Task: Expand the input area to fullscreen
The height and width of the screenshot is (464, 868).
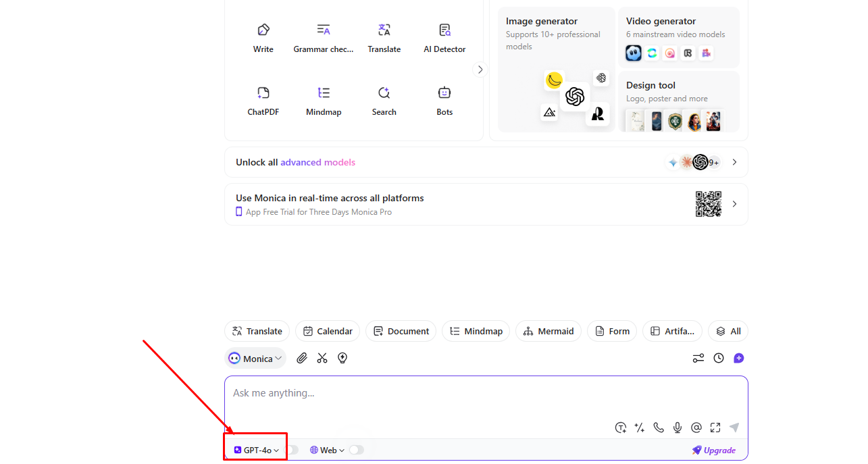Action: [x=715, y=428]
